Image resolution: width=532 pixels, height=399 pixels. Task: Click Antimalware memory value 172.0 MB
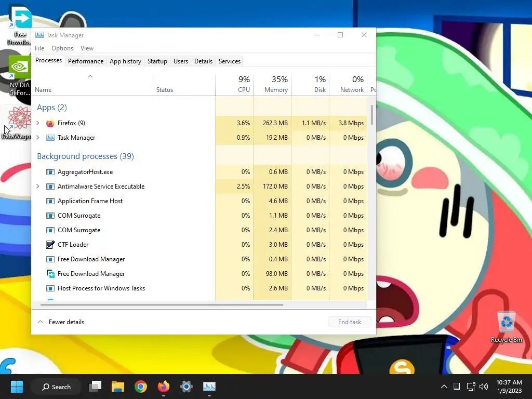click(275, 187)
